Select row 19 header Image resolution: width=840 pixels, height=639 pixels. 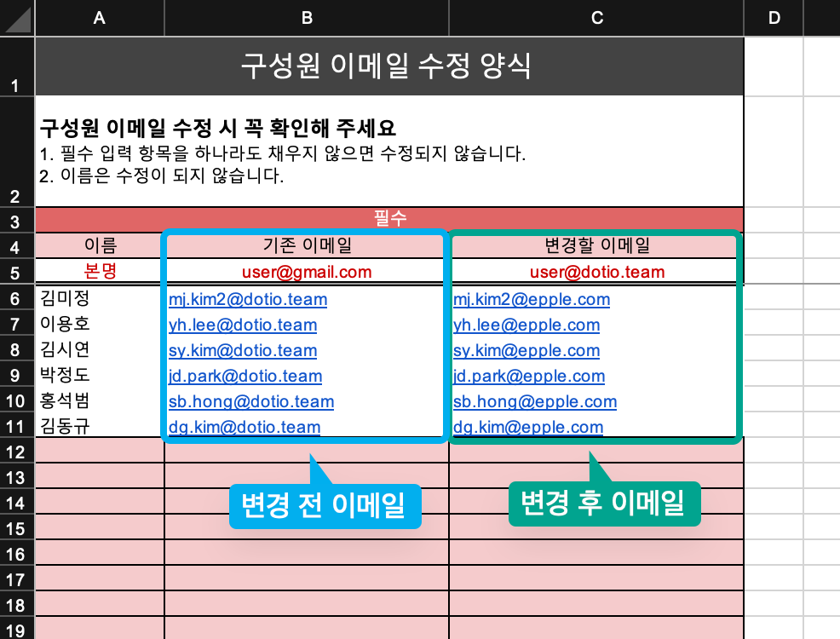[17, 629]
